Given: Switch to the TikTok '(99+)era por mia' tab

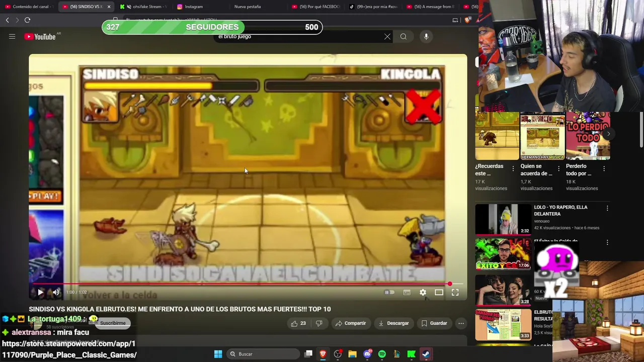Looking at the screenshot, I should tap(373, 7).
